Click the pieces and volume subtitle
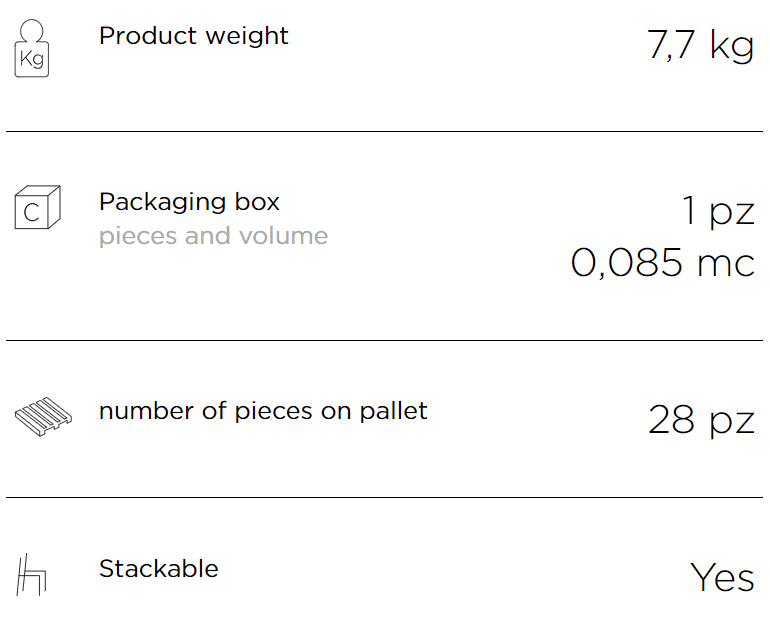The width and height of the screenshot is (770, 642). [x=213, y=236]
